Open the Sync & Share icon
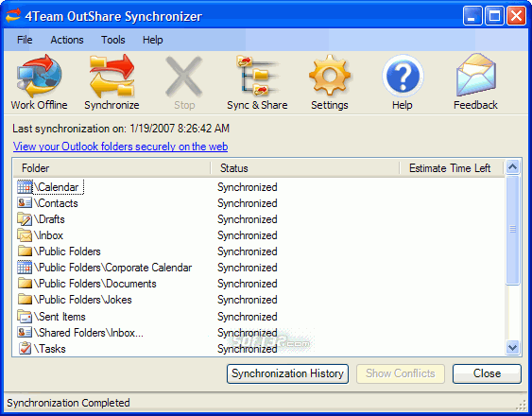This screenshot has height=416, width=532. tap(257, 76)
